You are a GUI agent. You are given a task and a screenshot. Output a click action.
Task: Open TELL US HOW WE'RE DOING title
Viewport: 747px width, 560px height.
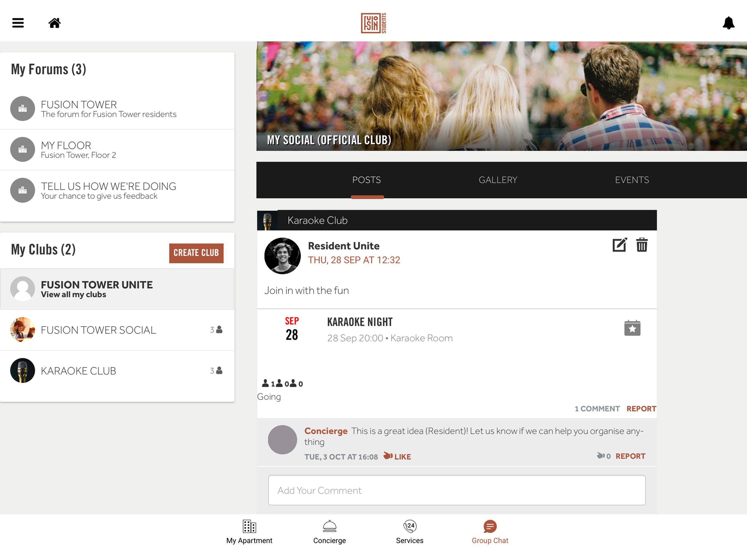pyautogui.click(x=108, y=186)
